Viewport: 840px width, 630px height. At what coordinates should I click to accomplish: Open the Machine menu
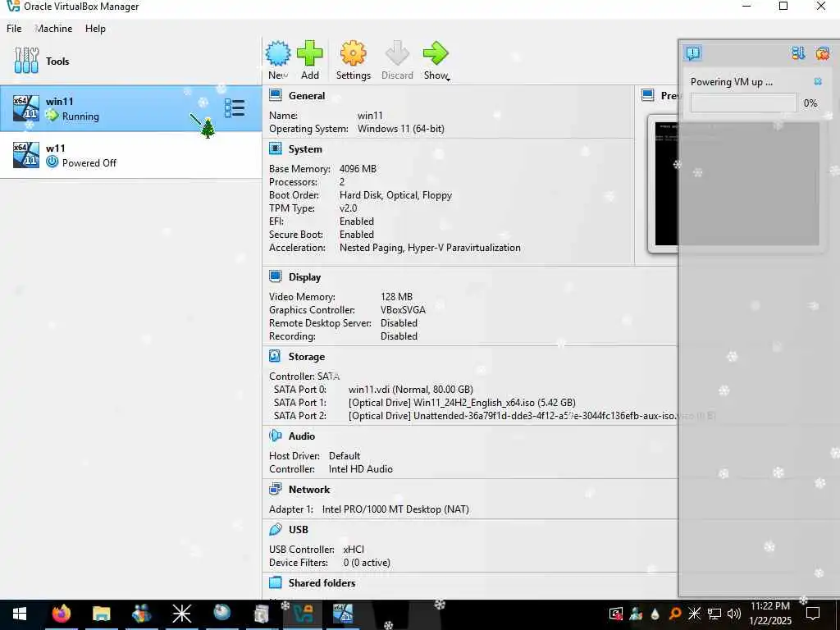pyautogui.click(x=53, y=29)
